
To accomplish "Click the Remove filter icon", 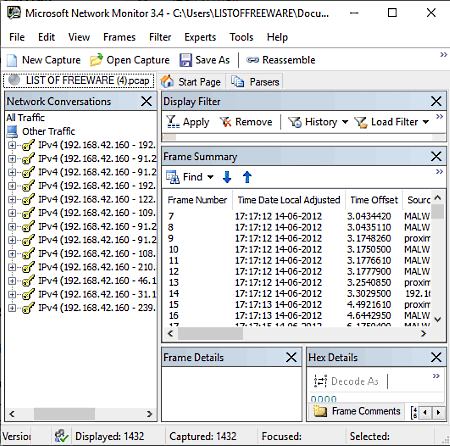I will click(x=225, y=122).
